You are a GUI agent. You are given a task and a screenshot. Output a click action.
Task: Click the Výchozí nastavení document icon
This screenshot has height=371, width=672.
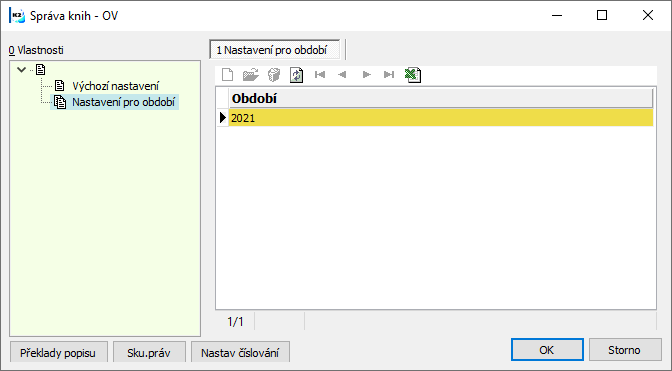tap(60, 86)
